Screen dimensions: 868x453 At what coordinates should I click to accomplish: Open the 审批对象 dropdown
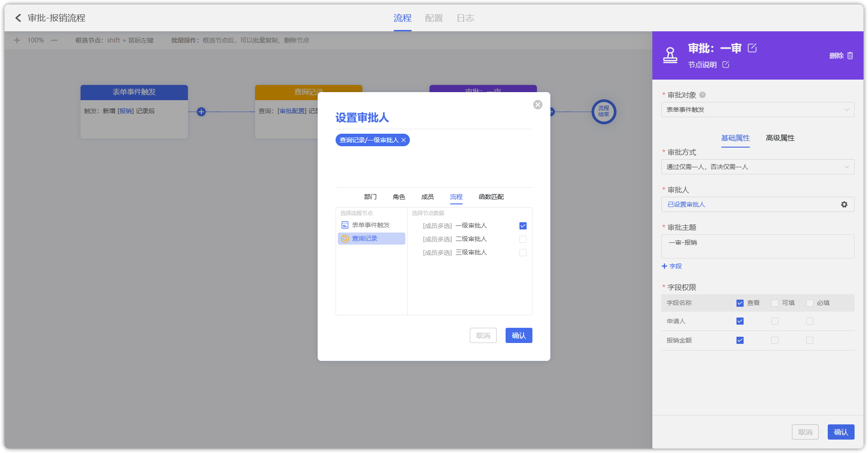click(x=757, y=110)
